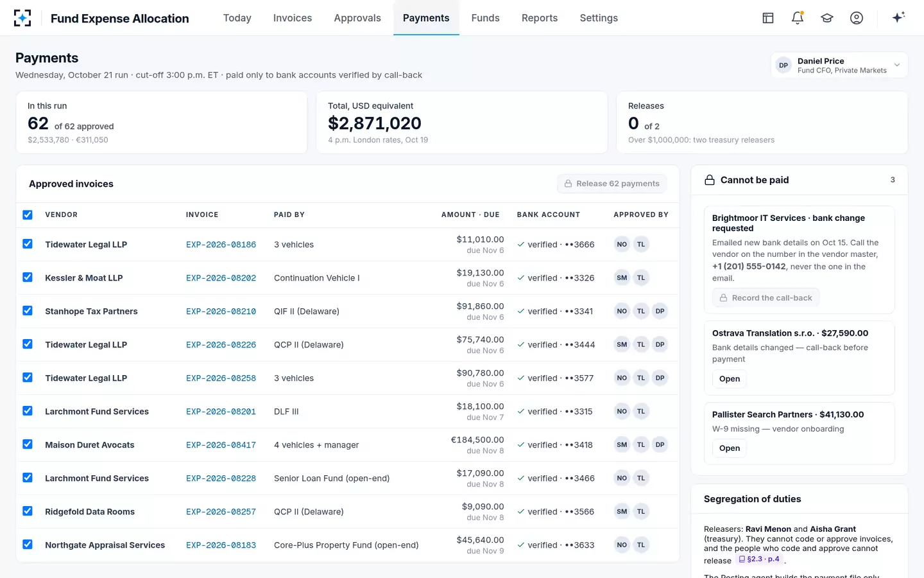Image resolution: width=924 pixels, height=578 pixels.
Task: Open the Reports tab
Action: pyautogui.click(x=540, y=18)
